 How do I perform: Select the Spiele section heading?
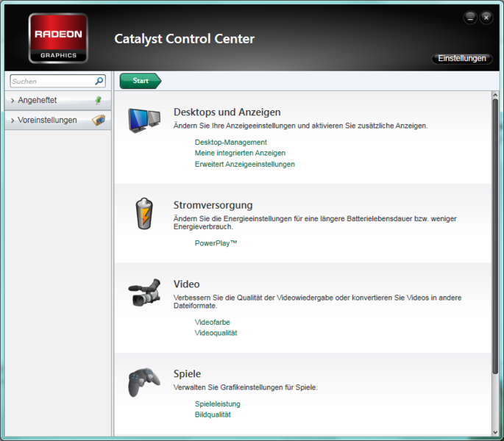[x=187, y=374]
